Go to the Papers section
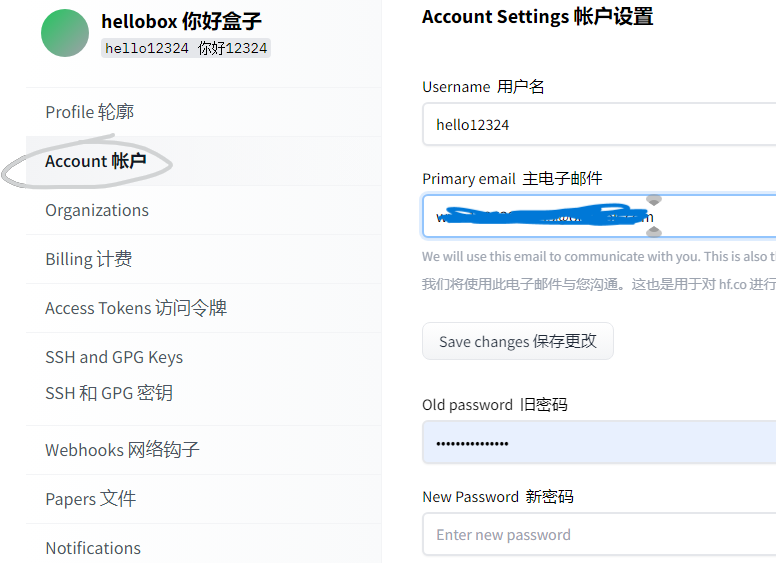Screen dimensions: 776x563 (90, 499)
